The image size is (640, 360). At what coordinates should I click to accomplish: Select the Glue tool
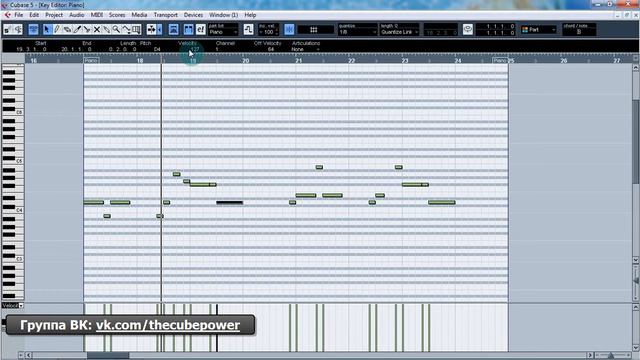(107, 29)
